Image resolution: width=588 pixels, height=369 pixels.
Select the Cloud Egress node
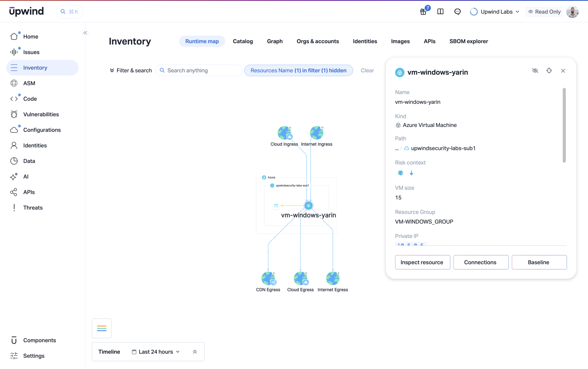pos(300,279)
